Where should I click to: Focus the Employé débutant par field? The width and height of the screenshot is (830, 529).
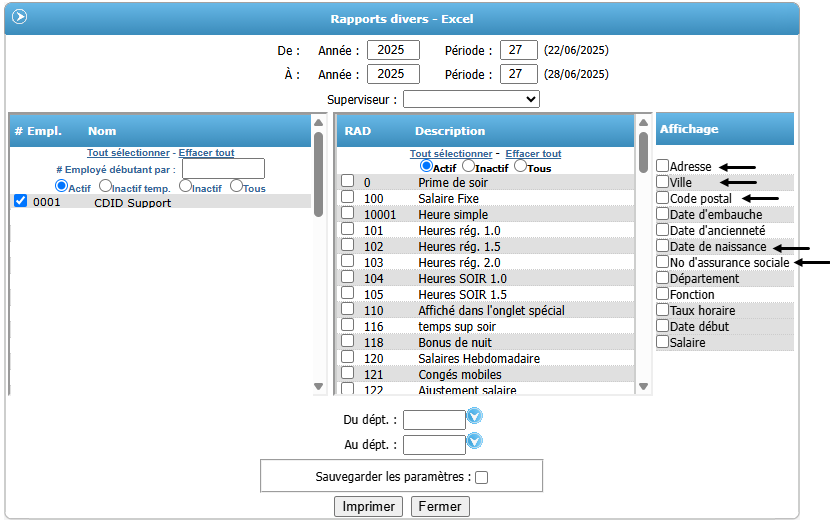(x=223, y=169)
